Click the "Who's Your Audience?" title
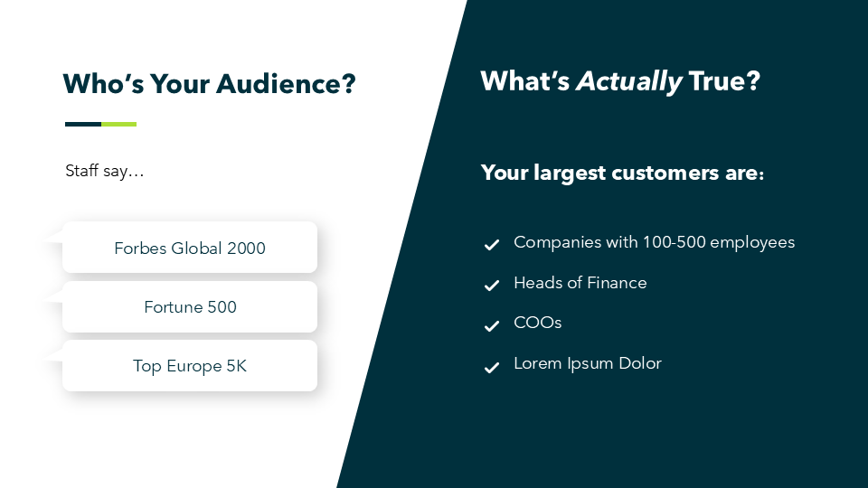The image size is (868, 488). [209, 84]
